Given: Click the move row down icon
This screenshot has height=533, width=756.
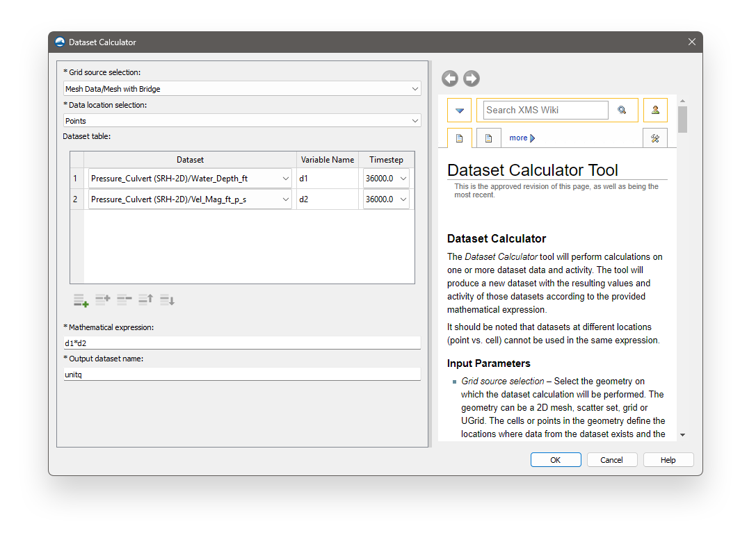Looking at the screenshot, I should (x=168, y=300).
